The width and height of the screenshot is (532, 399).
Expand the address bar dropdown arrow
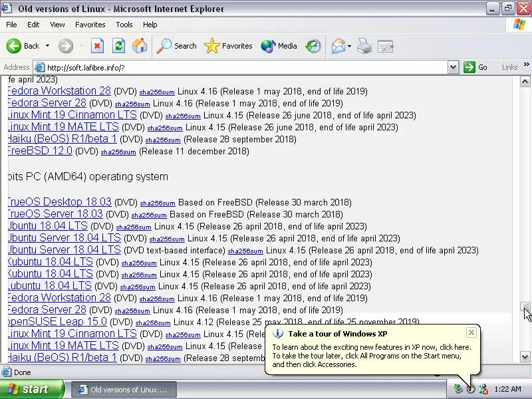(x=453, y=67)
